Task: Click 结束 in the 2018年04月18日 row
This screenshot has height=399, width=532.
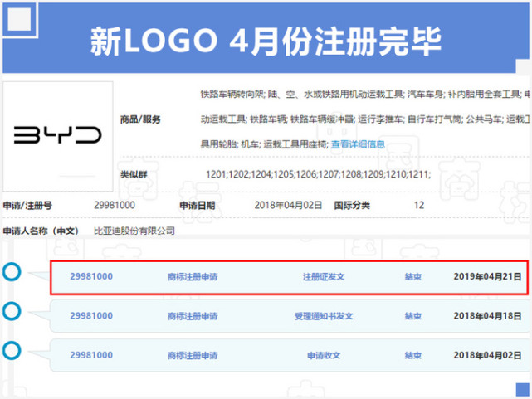Action: click(413, 316)
